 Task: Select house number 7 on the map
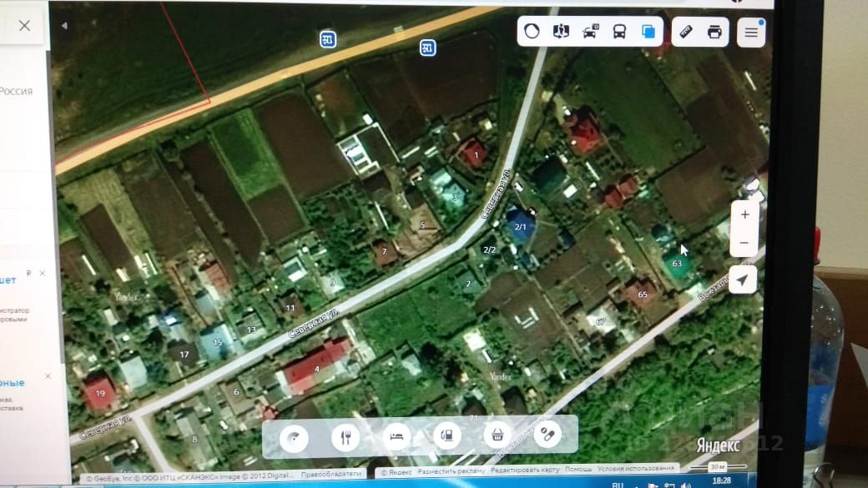point(384,252)
